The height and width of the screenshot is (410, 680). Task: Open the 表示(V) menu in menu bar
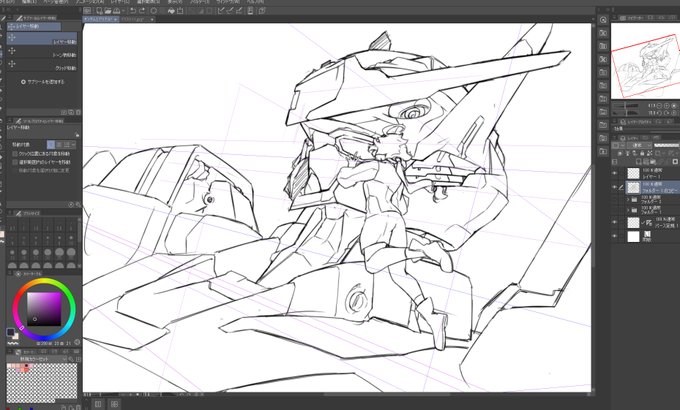click(x=175, y=2)
